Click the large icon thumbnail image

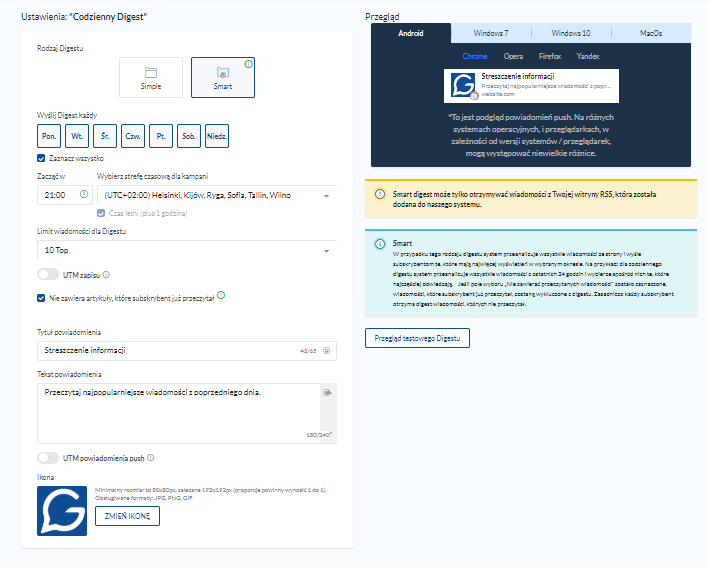point(62,511)
